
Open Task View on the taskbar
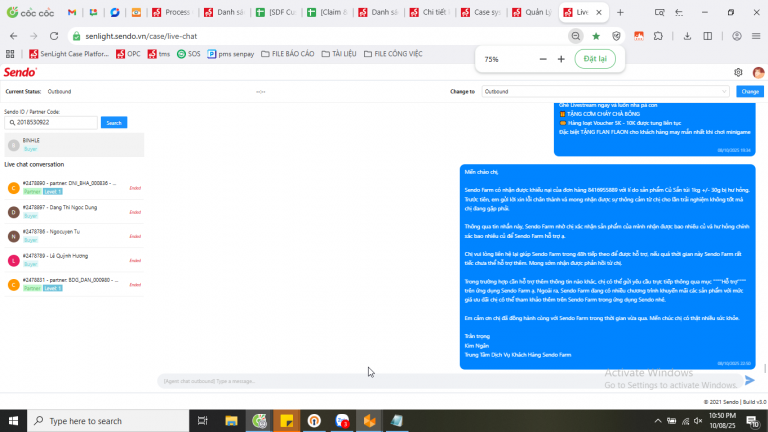point(202,421)
